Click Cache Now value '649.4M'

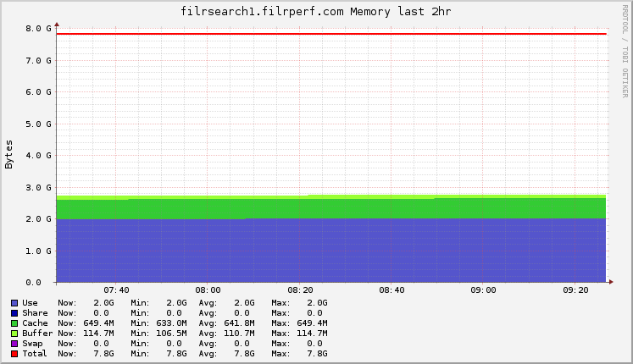[98, 323]
